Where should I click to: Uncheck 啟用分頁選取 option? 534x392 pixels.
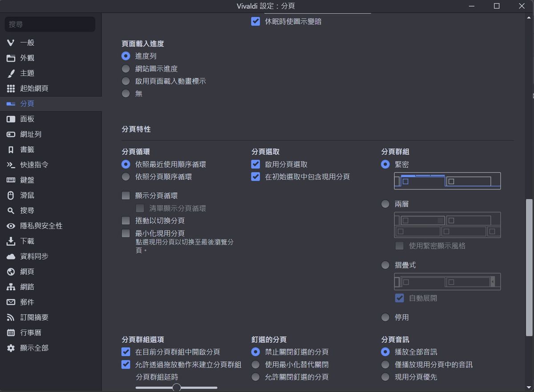click(255, 164)
